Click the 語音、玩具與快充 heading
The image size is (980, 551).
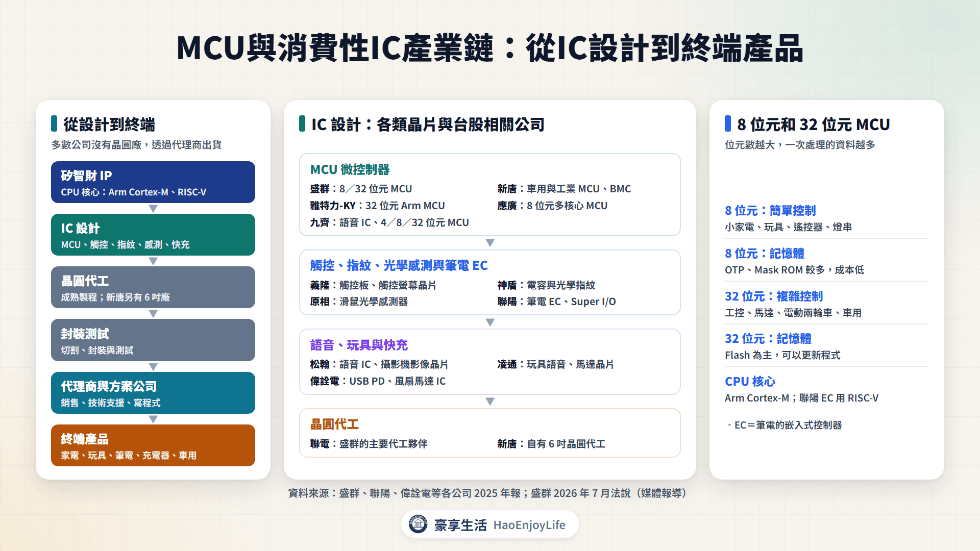(359, 345)
